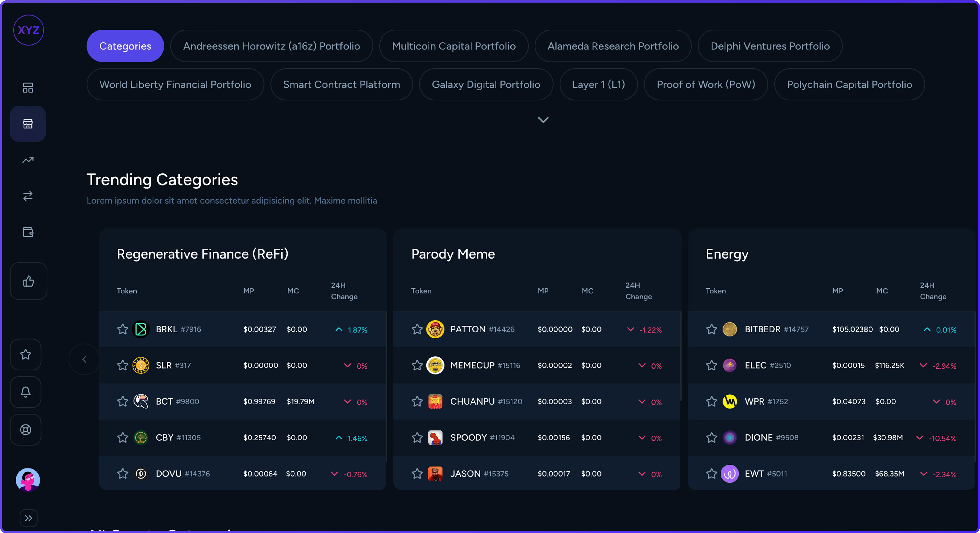Image resolution: width=980 pixels, height=533 pixels.
Task: Open the dashboard grid icon in sidebar
Action: (x=28, y=88)
